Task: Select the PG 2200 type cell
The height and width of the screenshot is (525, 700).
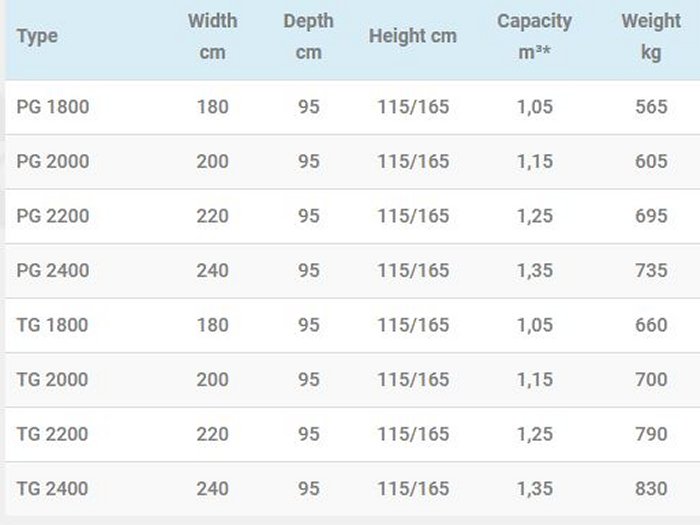Action: [53, 216]
